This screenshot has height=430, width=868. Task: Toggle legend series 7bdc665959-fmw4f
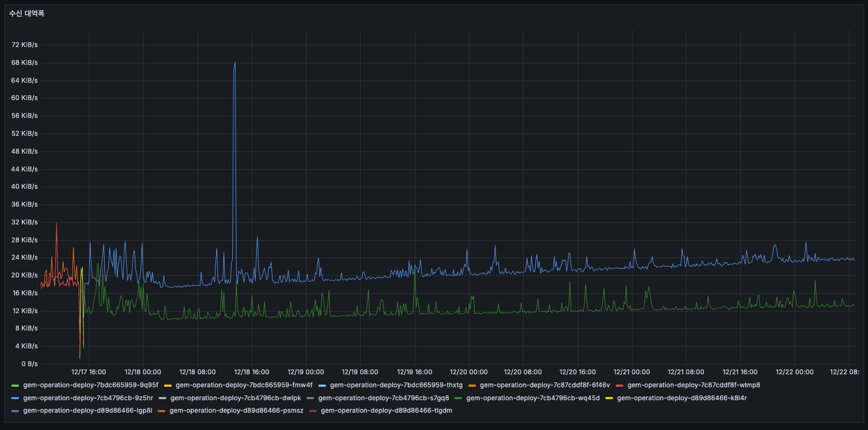coord(244,385)
